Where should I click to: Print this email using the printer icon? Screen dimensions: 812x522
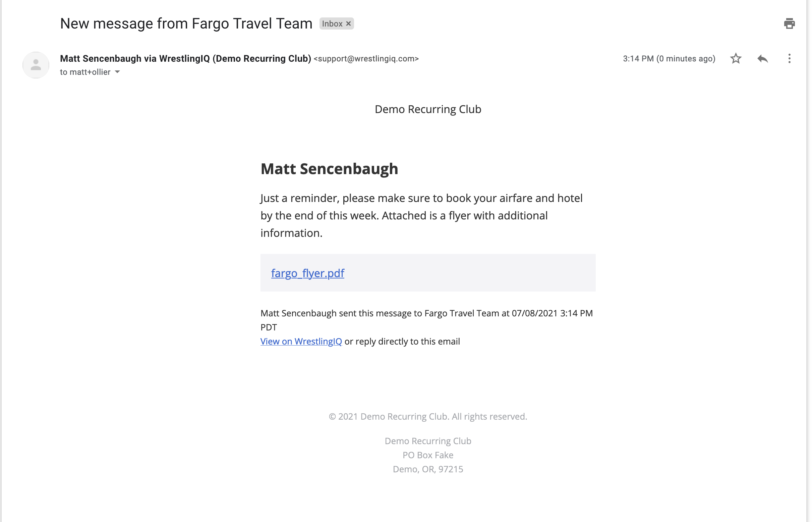click(789, 23)
